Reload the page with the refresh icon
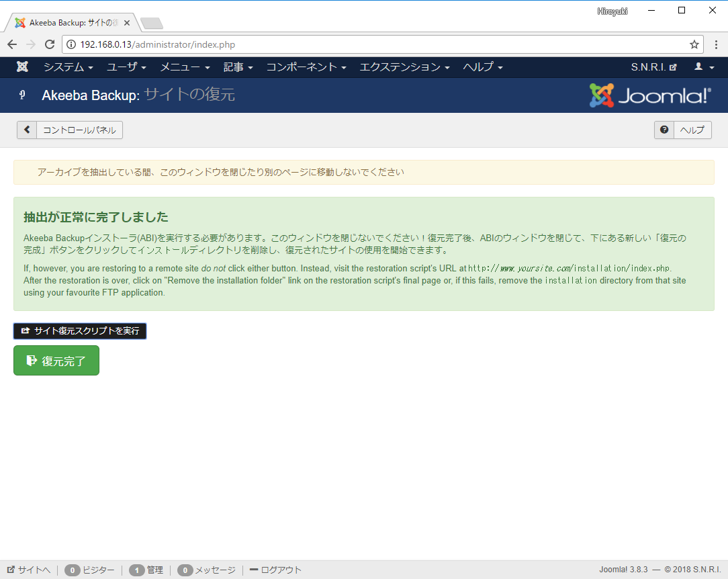 pyautogui.click(x=50, y=44)
